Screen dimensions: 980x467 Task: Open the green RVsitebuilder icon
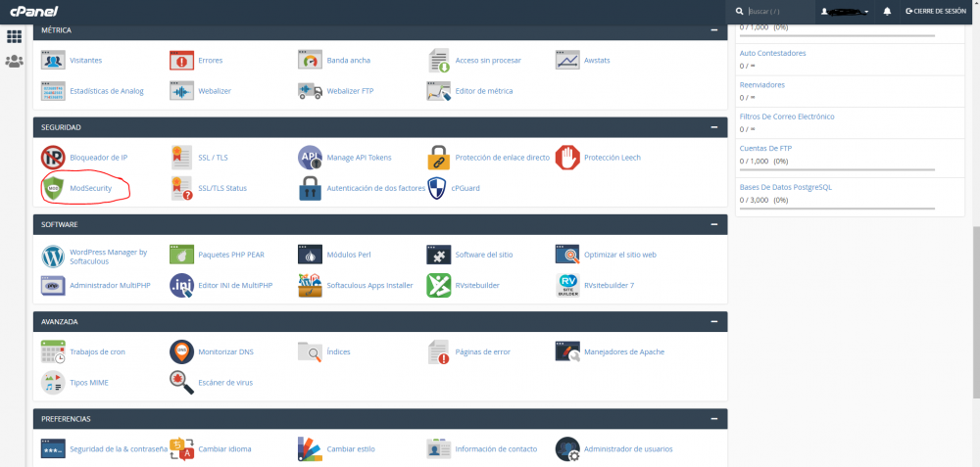439,285
